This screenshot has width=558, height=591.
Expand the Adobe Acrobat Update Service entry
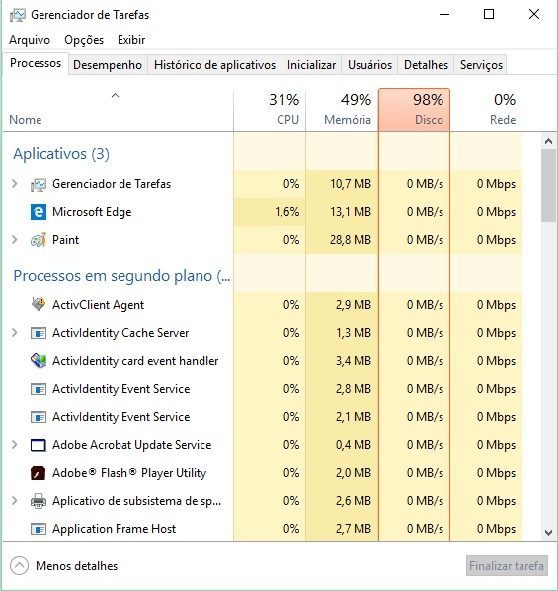[x=15, y=445]
